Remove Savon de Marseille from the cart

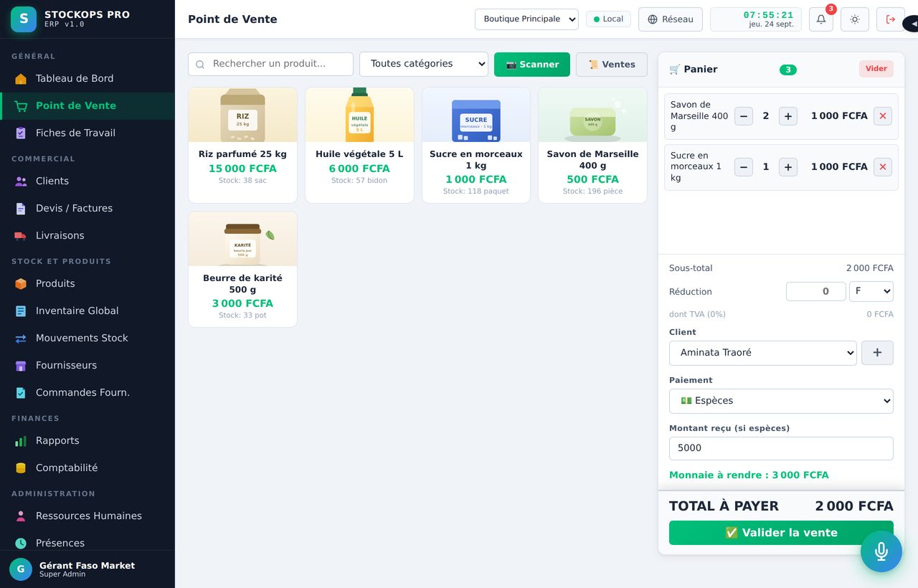(x=883, y=116)
